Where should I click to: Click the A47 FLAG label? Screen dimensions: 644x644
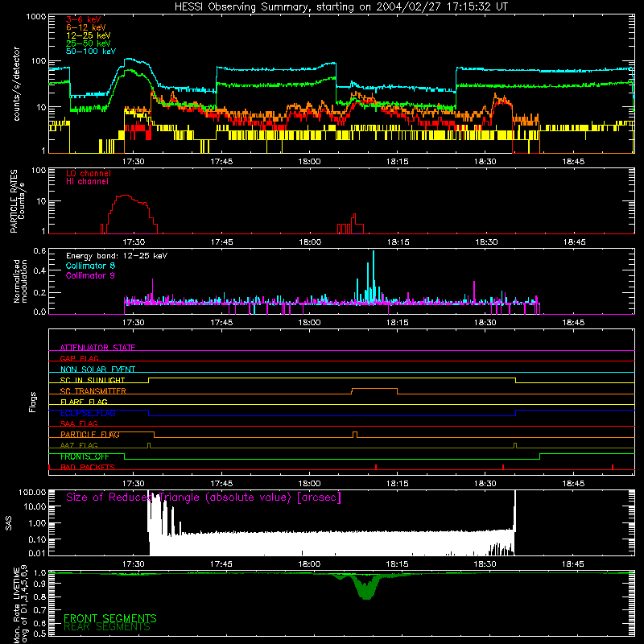(x=79, y=445)
